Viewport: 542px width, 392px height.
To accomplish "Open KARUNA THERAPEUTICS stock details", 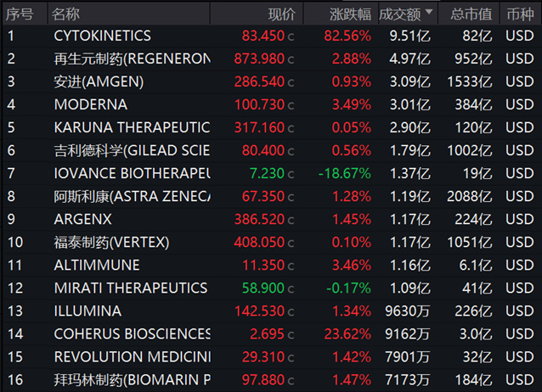I will point(131,127).
